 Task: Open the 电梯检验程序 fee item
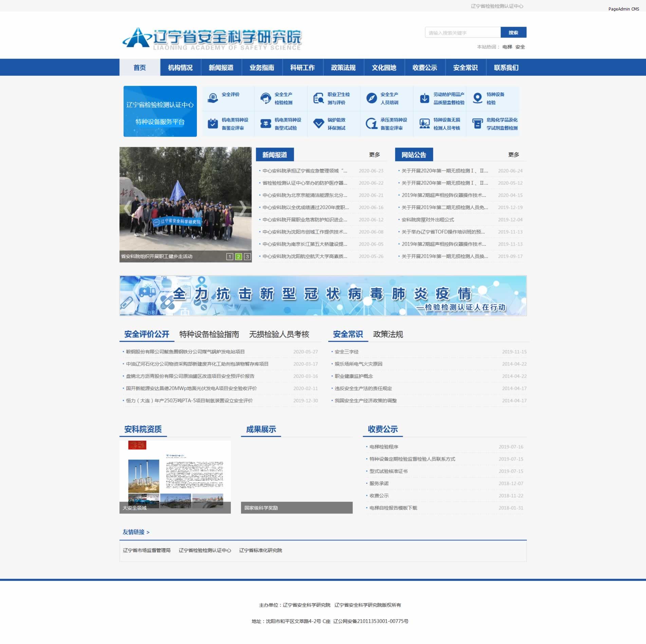(x=384, y=447)
